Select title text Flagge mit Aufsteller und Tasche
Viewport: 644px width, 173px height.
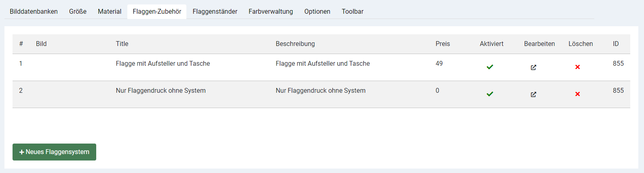pyautogui.click(x=163, y=64)
